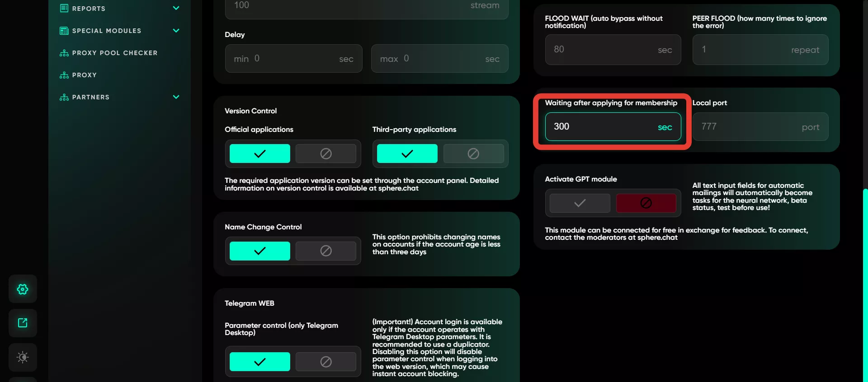Click the Delay min input field
Image resolution: width=868 pixels, height=382 pixels.
[294, 59]
